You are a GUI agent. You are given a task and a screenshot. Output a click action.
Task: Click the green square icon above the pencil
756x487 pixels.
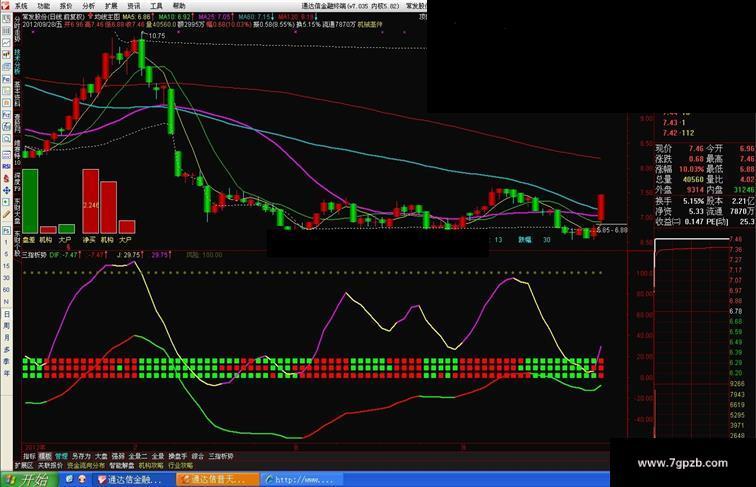[6, 202]
